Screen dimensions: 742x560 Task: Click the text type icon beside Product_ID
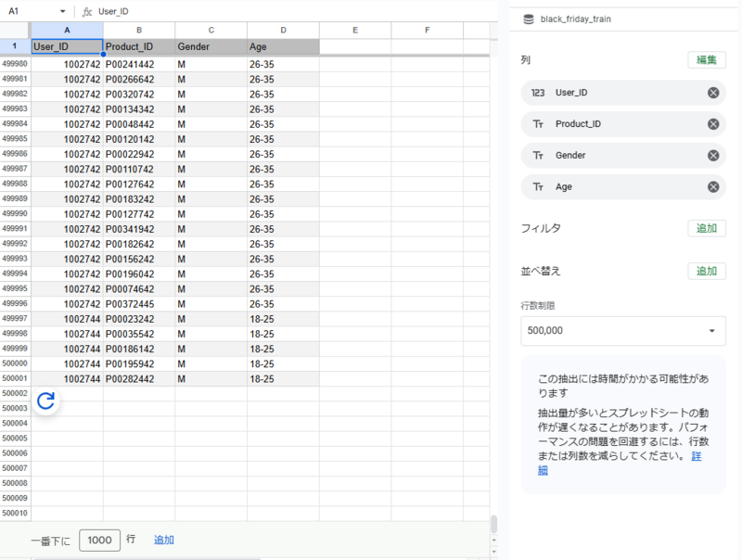pyautogui.click(x=538, y=124)
